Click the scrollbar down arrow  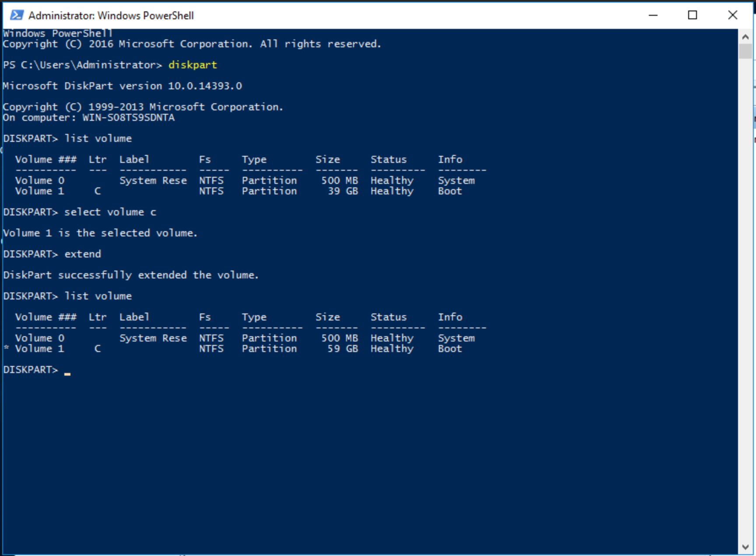pyautogui.click(x=745, y=547)
